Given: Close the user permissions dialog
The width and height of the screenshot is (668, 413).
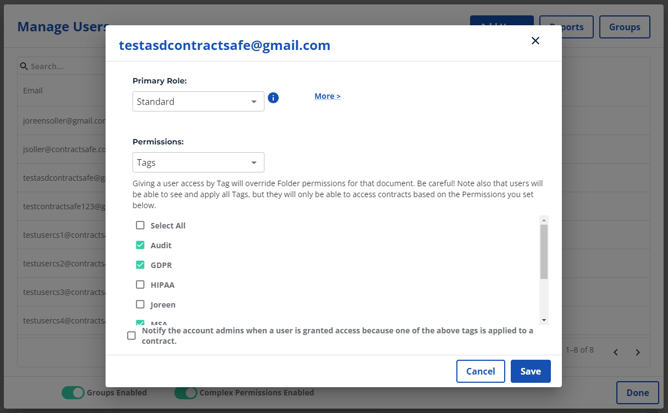Looking at the screenshot, I should (535, 40).
